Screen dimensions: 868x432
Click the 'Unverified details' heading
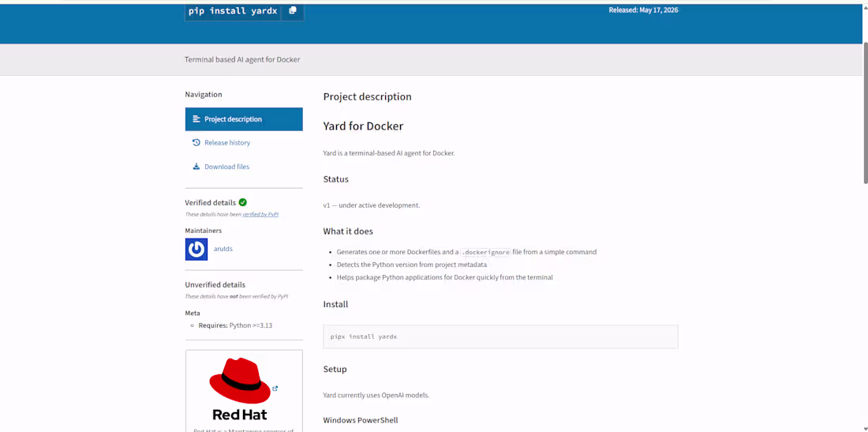coord(215,284)
